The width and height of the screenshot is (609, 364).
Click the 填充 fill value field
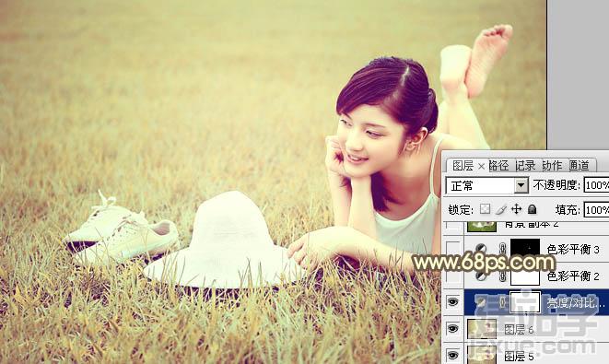(596, 210)
